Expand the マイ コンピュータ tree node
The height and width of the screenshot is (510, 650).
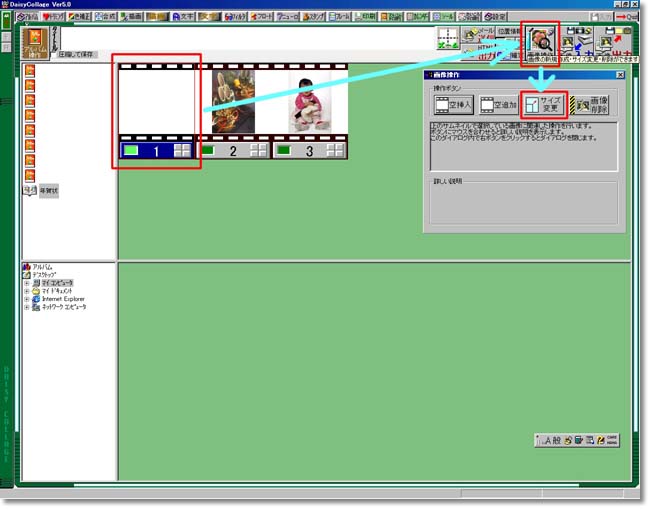[27, 283]
